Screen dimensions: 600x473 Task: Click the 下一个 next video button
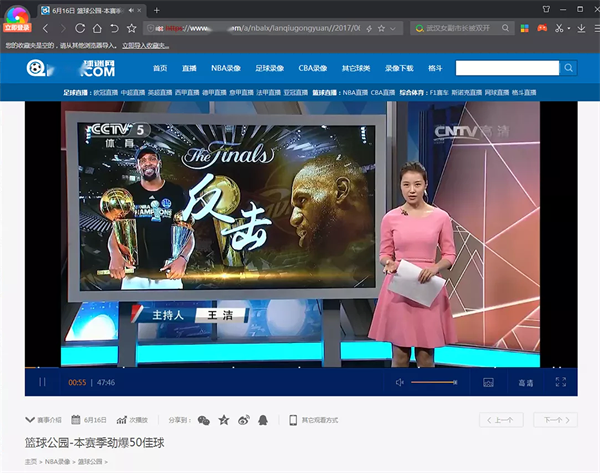pyautogui.click(x=556, y=420)
